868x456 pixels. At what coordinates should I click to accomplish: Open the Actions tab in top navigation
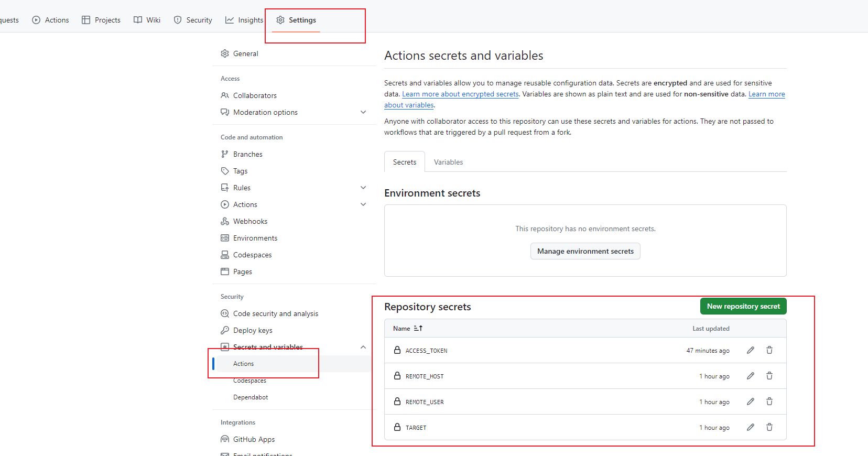coord(50,20)
